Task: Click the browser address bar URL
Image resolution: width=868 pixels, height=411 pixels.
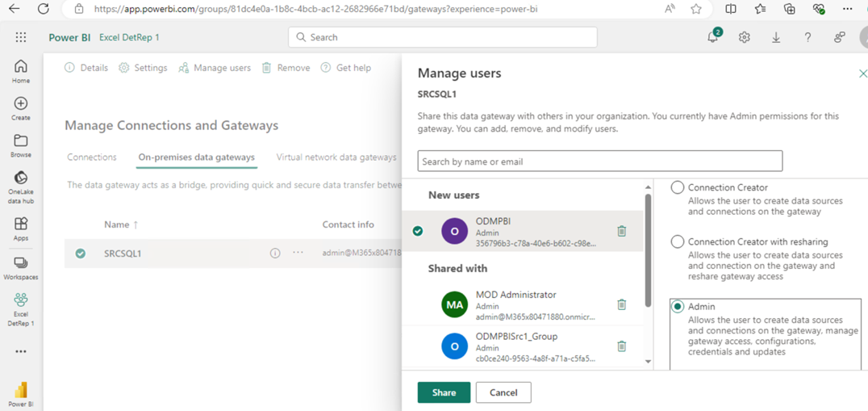Action: pos(316,9)
